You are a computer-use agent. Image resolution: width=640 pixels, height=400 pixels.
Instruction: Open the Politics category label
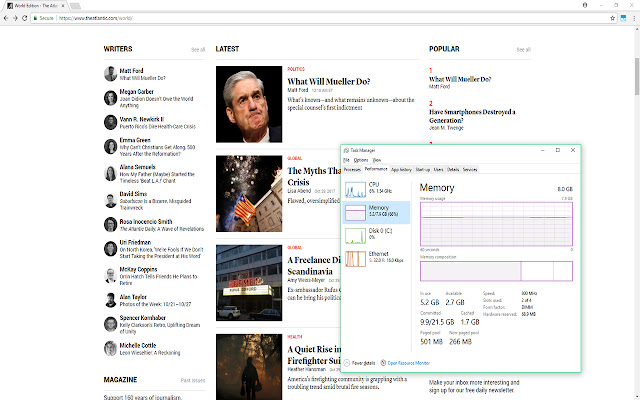296,69
